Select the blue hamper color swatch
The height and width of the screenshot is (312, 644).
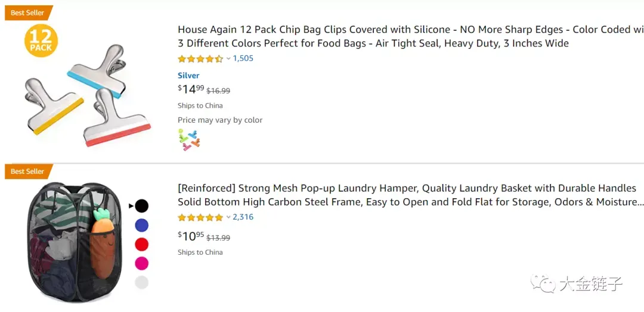click(142, 225)
